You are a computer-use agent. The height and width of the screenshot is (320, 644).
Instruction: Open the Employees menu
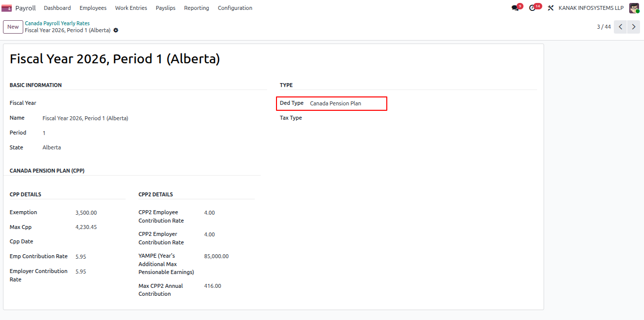pyautogui.click(x=93, y=8)
